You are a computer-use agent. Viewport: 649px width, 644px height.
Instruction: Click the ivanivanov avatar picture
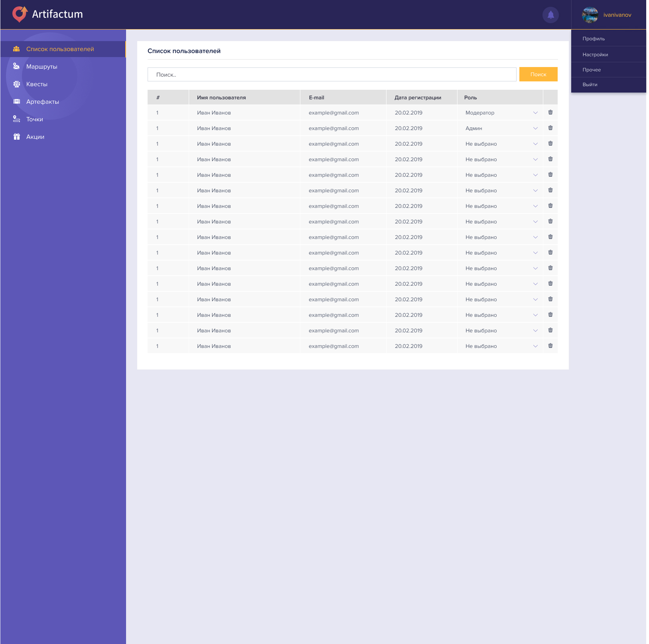coord(590,15)
